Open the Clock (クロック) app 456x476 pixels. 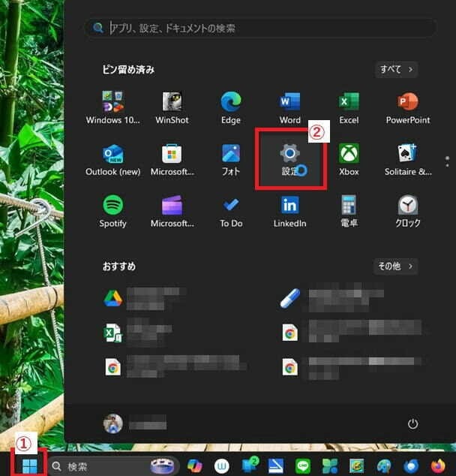pos(408,209)
